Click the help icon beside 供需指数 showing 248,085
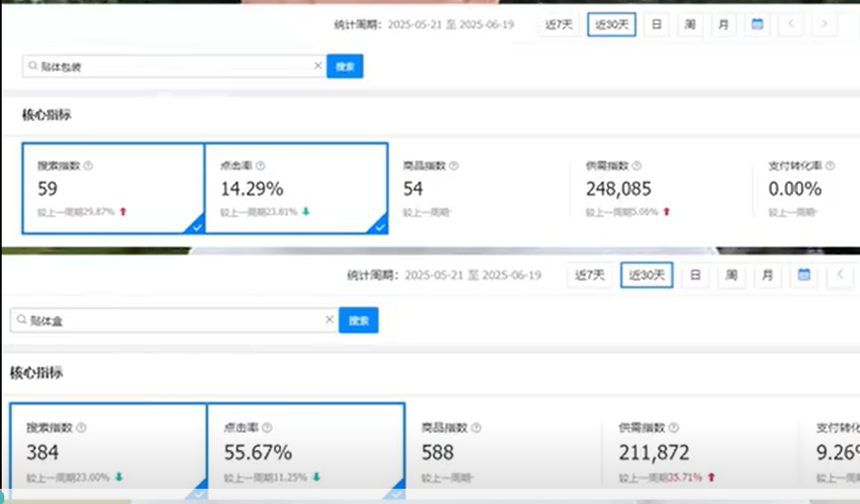Screen dimensions: 860x504 (637, 166)
